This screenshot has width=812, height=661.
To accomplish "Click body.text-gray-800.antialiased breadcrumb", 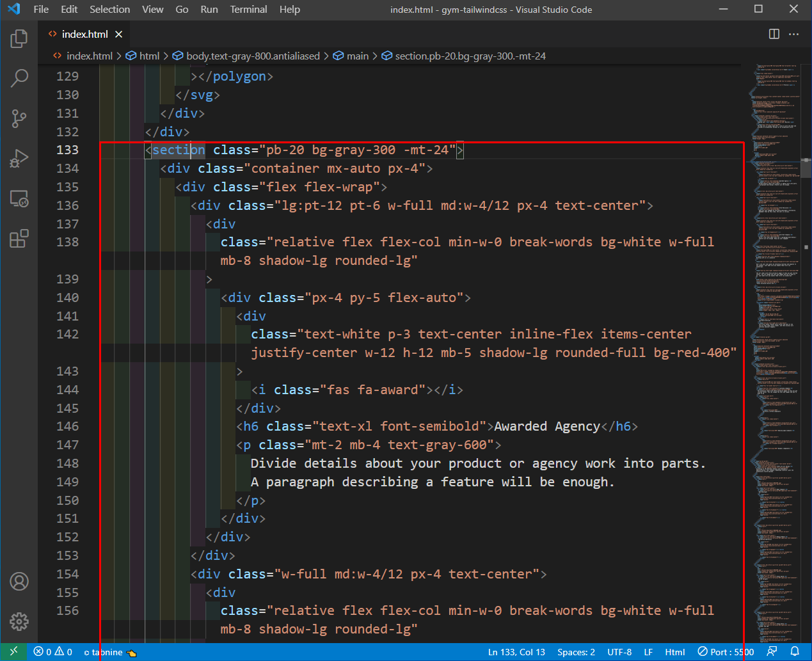I will coord(253,56).
